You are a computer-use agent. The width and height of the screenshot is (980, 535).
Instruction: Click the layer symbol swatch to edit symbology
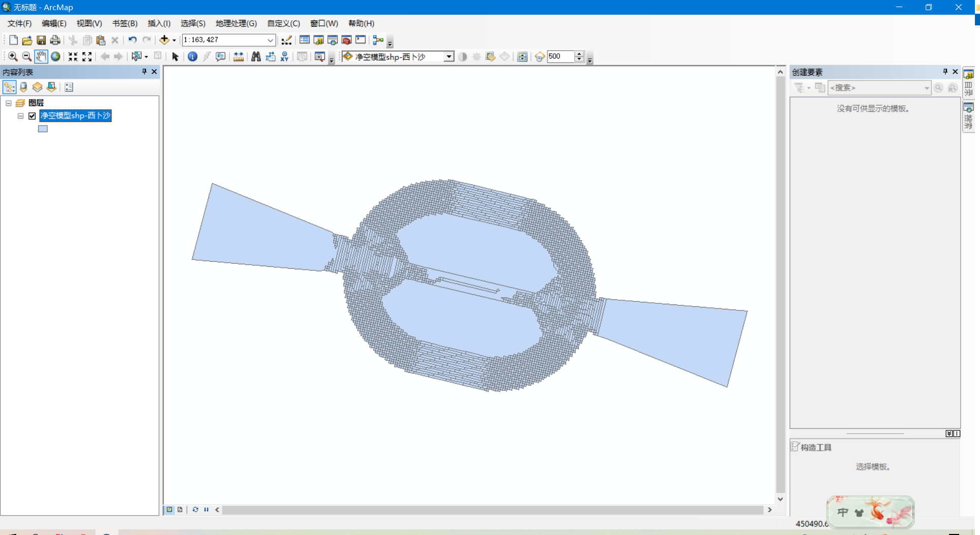click(43, 129)
